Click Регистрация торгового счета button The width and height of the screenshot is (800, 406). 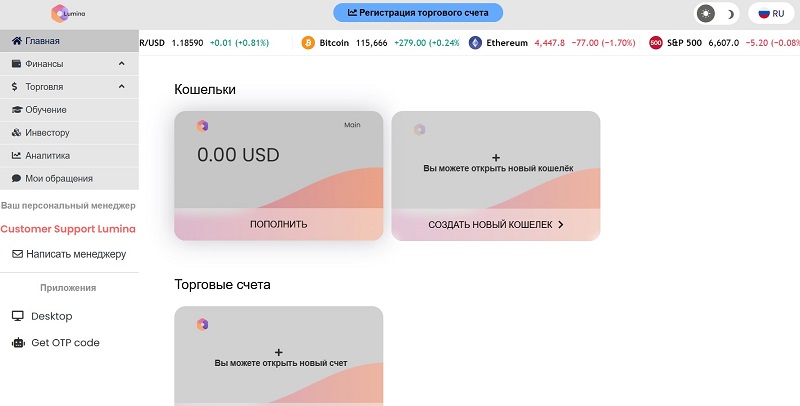click(417, 13)
